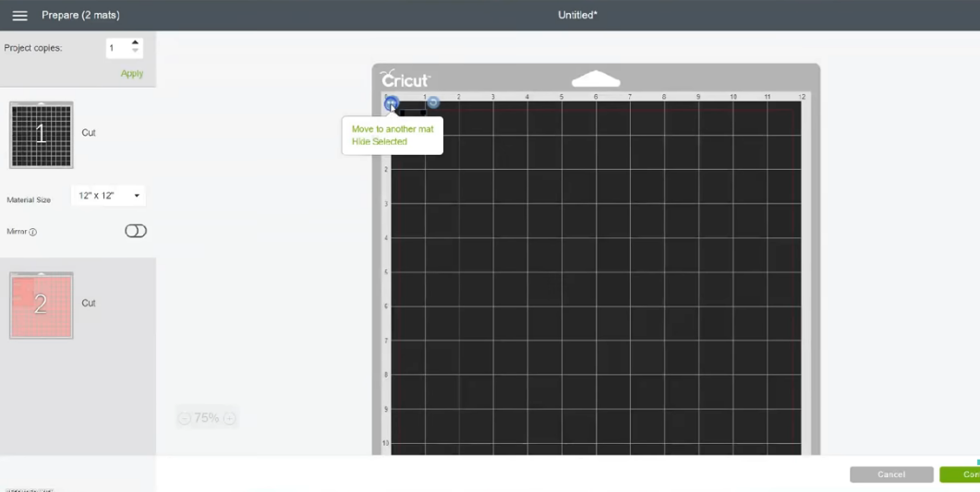Click the Prepare (2 mats) title
Viewport: 980px width, 492px height.
coord(80,15)
